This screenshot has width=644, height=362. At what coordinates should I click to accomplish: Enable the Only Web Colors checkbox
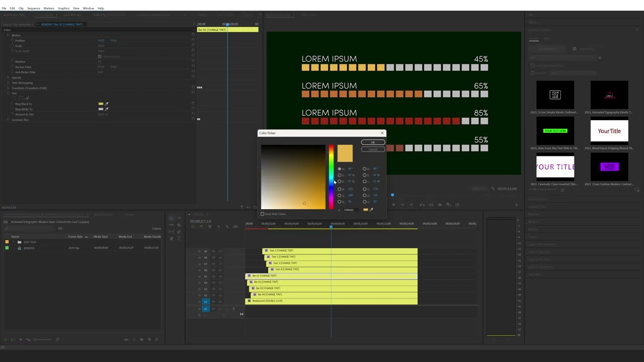coord(263,214)
